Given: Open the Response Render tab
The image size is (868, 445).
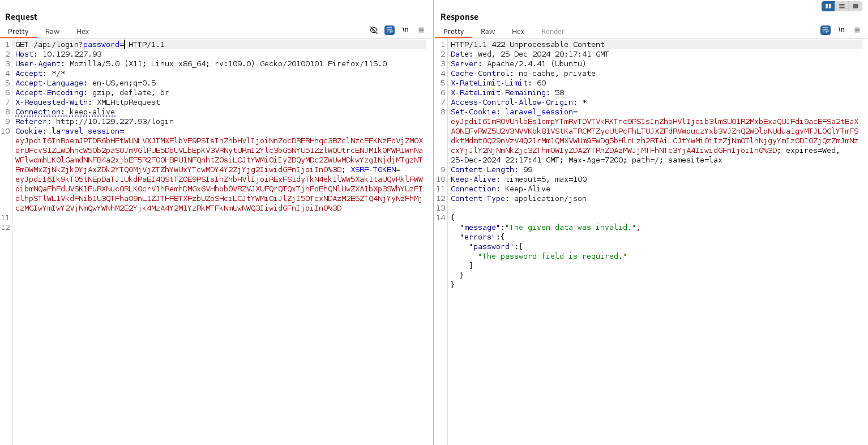Looking at the screenshot, I should 553,32.
